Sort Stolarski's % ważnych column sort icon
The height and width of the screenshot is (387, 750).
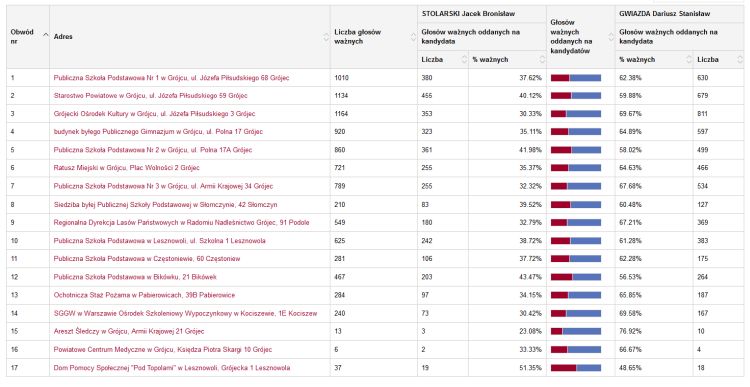tap(542, 59)
